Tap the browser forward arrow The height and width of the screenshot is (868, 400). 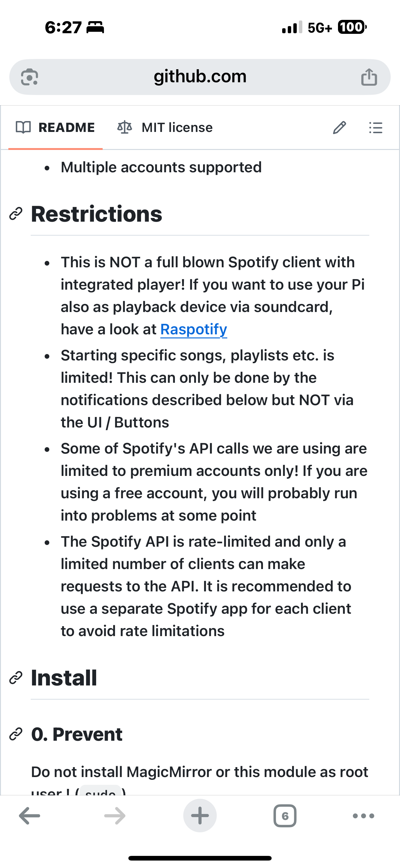pyautogui.click(x=115, y=816)
